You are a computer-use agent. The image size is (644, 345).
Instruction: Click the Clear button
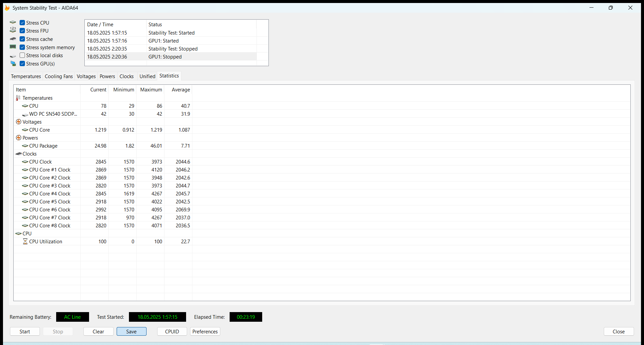98,331
